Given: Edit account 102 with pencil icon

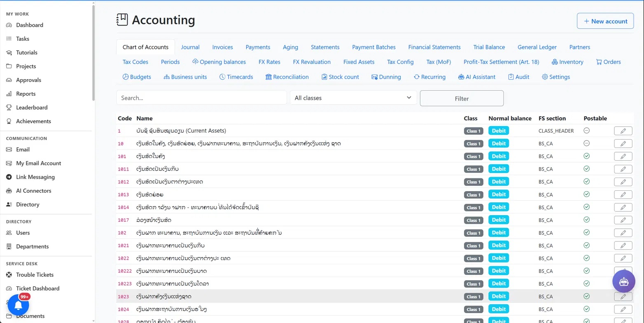Looking at the screenshot, I should click(623, 233).
